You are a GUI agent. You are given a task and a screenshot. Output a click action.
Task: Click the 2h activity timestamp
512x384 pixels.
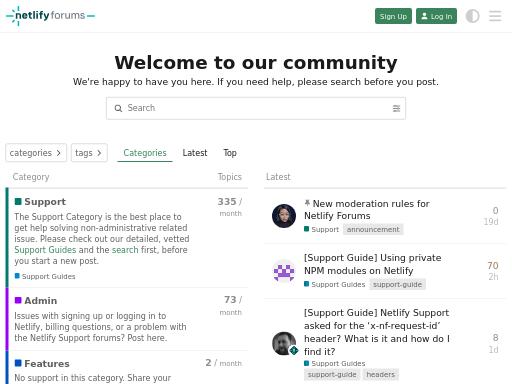493,277
